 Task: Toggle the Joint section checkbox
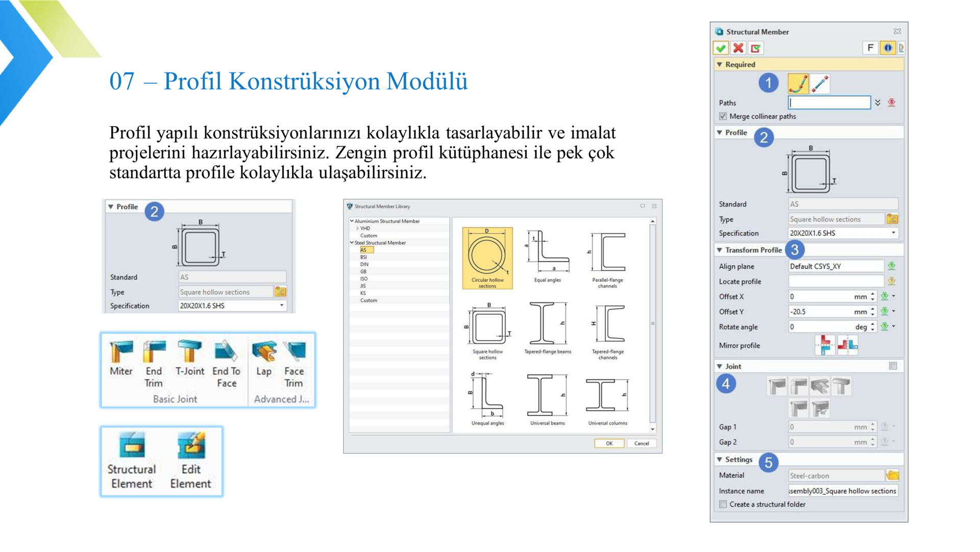pyautogui.click(x=893, y=366)
